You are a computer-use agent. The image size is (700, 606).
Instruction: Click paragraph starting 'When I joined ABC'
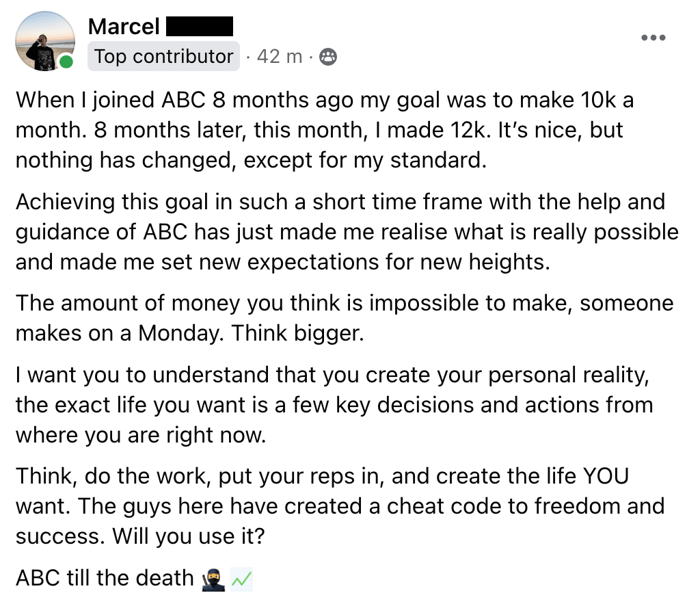(x=325, y=130)
